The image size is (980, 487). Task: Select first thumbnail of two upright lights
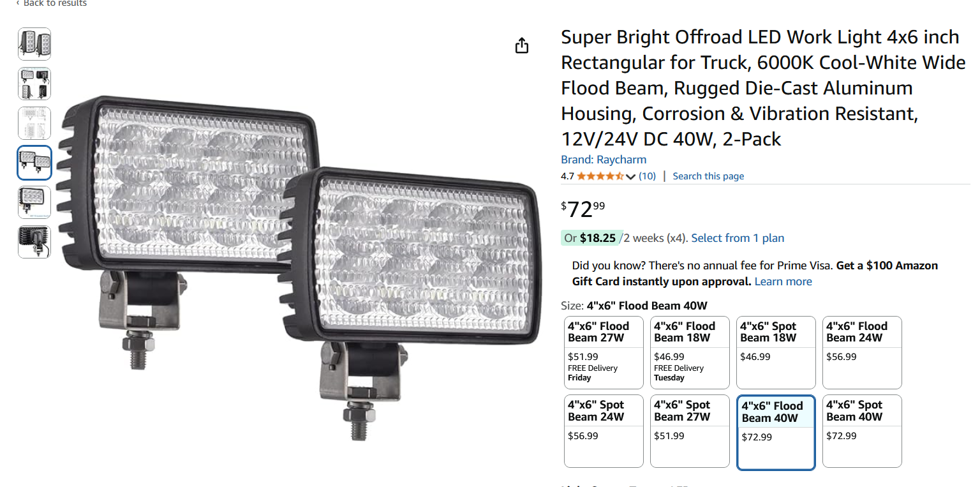(x=34, y=44)
